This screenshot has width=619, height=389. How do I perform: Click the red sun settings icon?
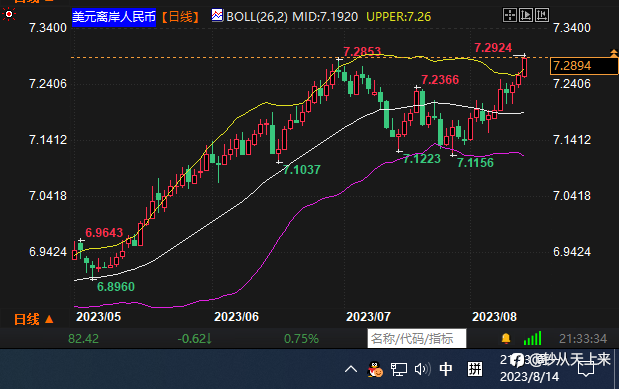[8, 15]
